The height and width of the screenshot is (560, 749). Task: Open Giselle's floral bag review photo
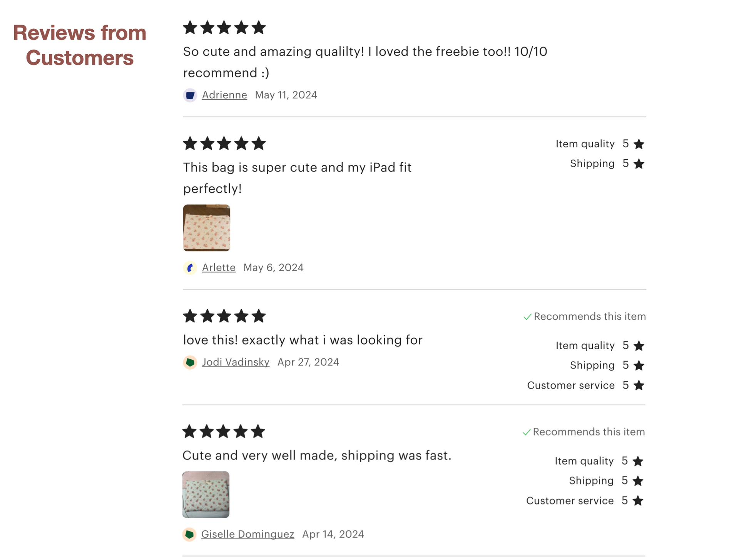(x=206, y=494)
